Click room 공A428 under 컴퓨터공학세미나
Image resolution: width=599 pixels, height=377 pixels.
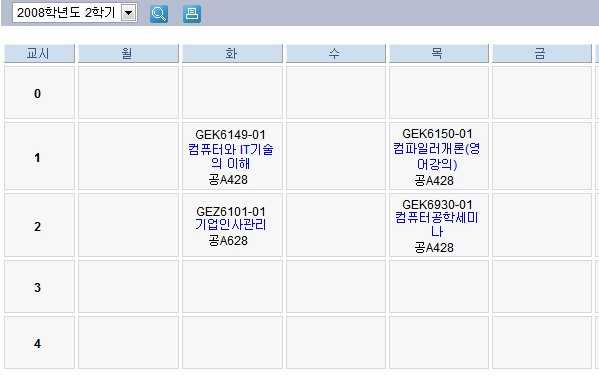[434, 248]
